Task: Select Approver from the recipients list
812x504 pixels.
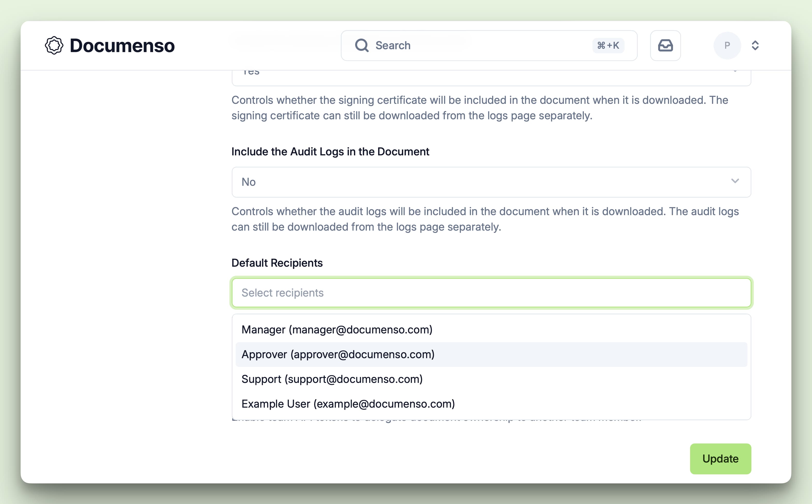Action: pos(338,354)
